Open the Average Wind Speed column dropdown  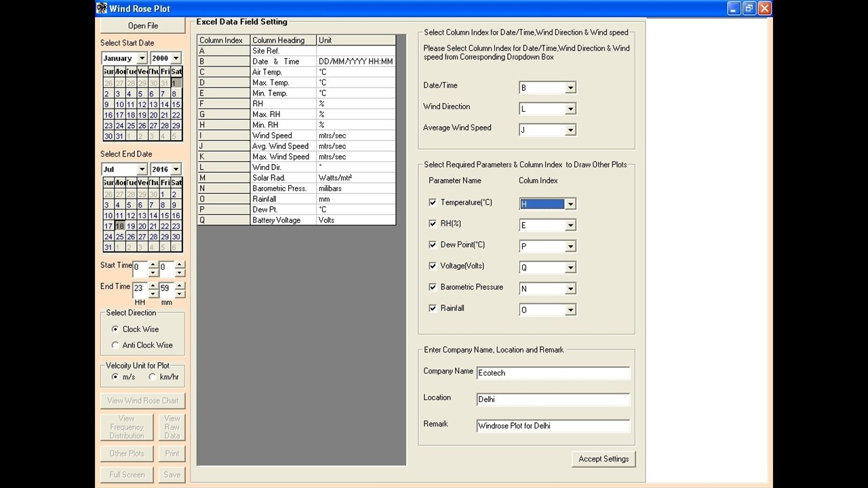point(570,130)
